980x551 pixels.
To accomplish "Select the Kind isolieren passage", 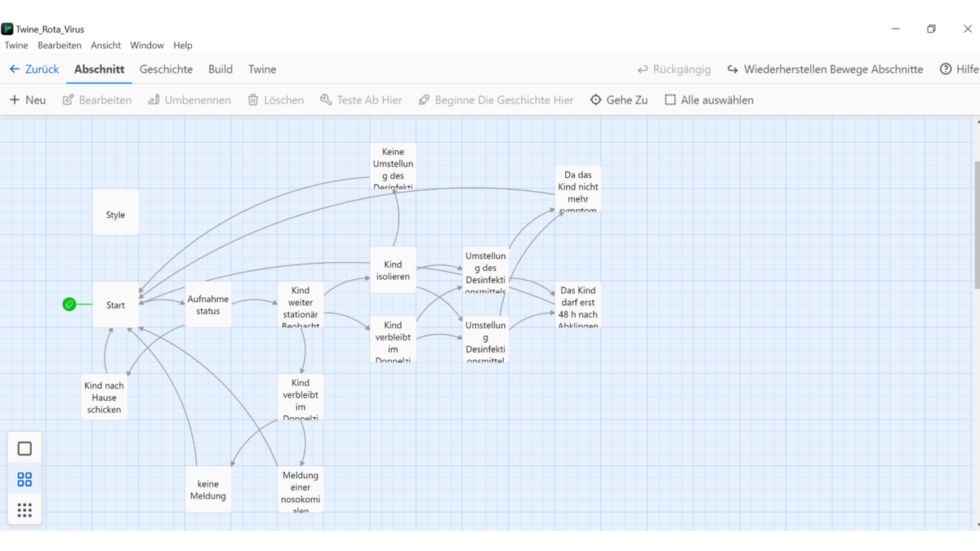I will (x=393, y=269).
